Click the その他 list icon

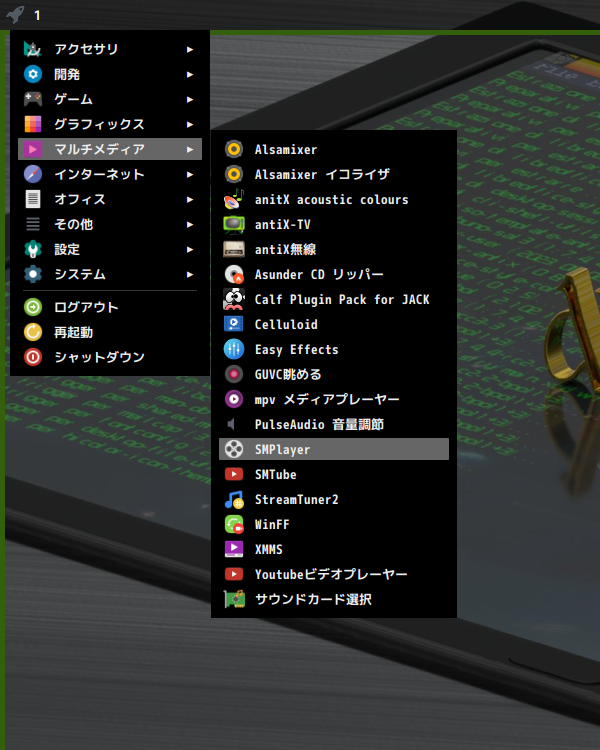[x=33, y=224]
